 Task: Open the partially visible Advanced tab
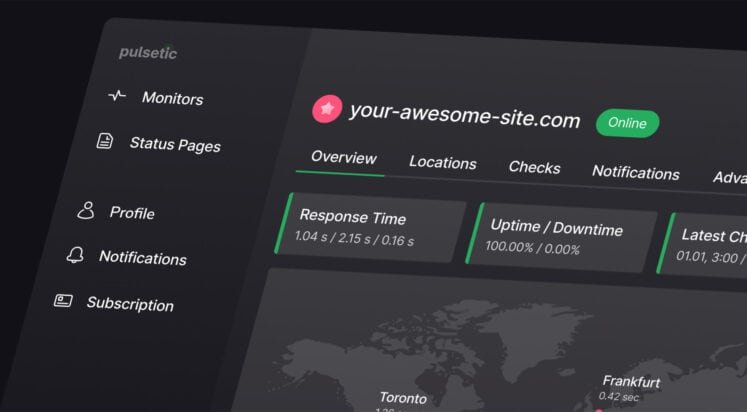click(x=729, y=178)
